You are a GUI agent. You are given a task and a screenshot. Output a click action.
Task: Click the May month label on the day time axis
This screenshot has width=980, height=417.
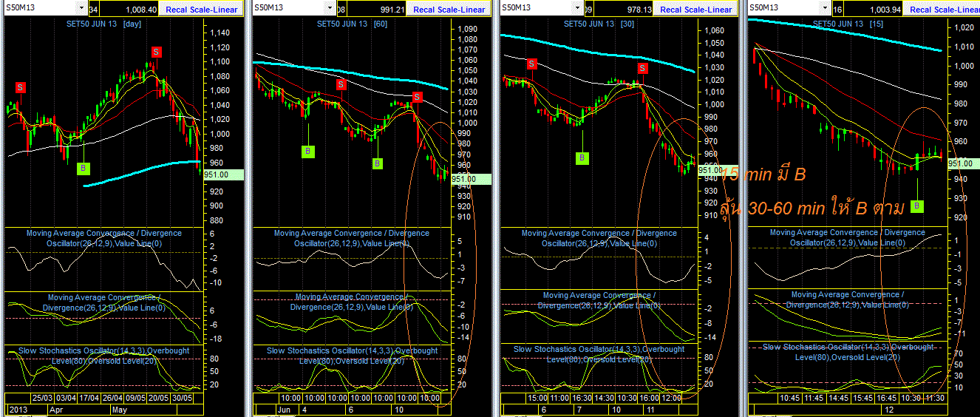coord(120,409)
